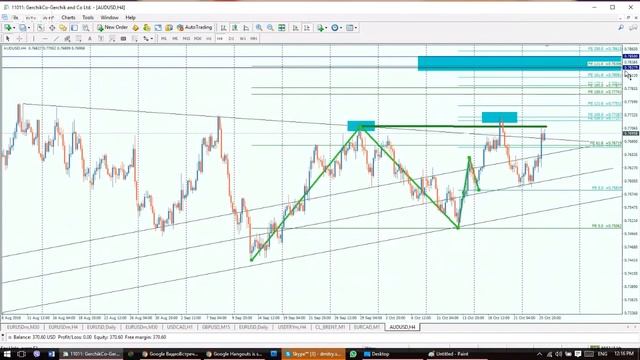Open the Help menu
640x360 pixels.
pos(130,18)
